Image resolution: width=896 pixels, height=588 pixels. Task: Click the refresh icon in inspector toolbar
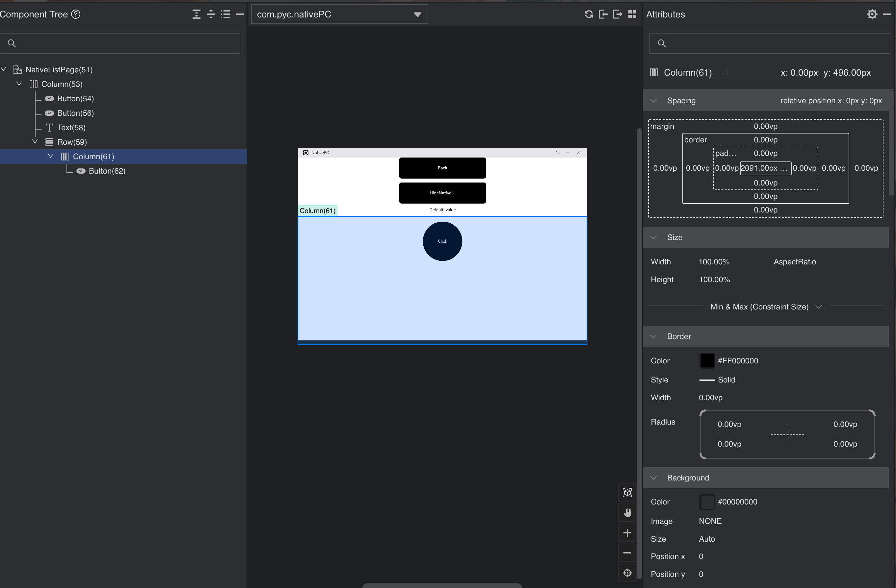(589, 14)
